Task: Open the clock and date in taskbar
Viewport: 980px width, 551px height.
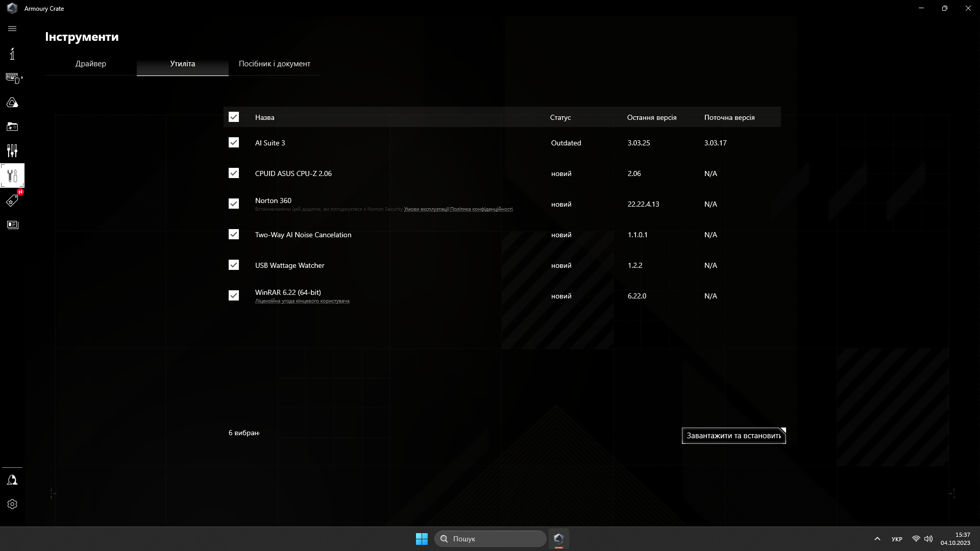Action: pos(955,539)
